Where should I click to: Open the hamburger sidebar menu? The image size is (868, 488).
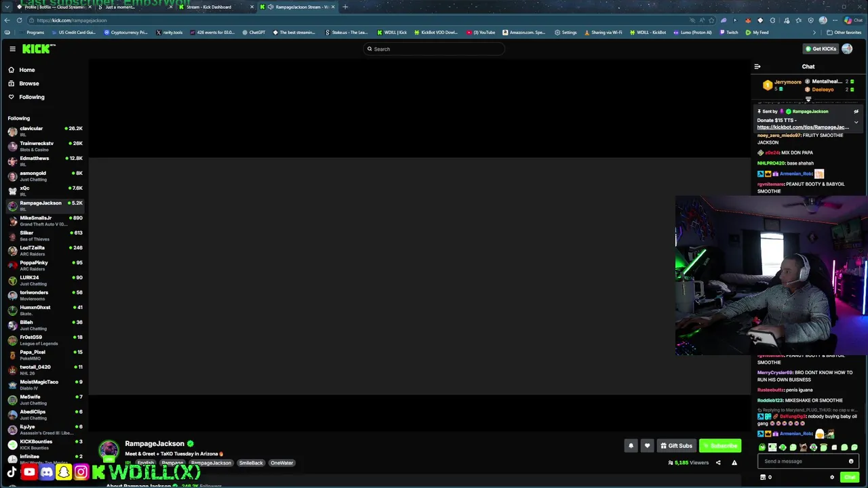[12, 49]
